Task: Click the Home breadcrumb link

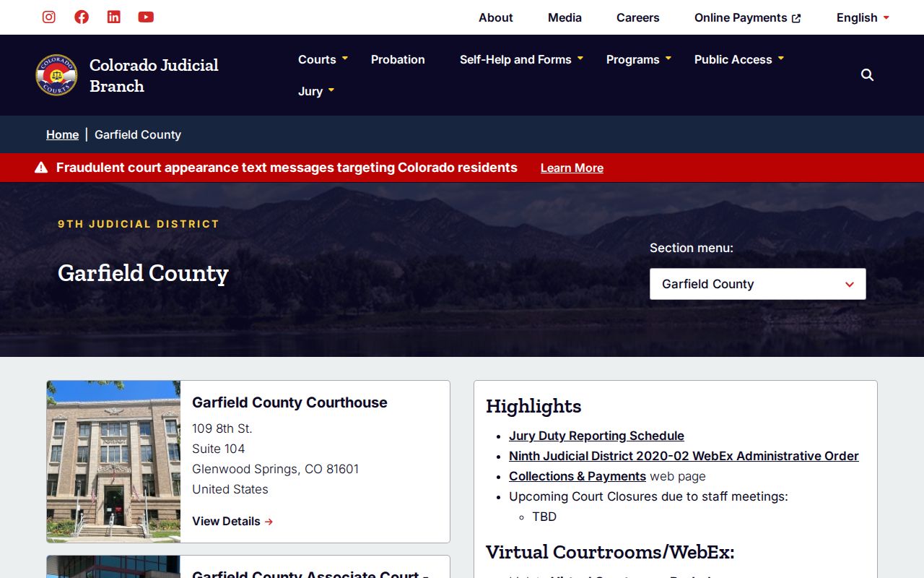Action: pyautogui.click(x=63, y=134)
